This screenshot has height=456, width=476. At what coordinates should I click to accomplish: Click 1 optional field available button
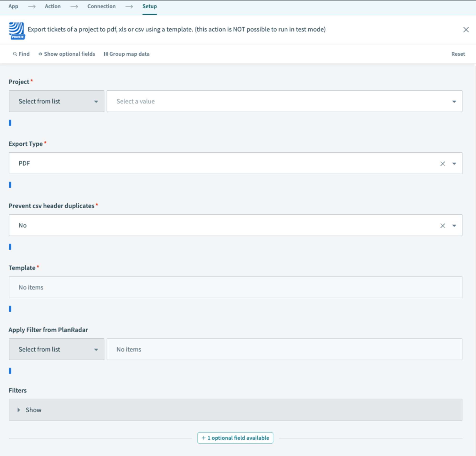coord(235,438)
